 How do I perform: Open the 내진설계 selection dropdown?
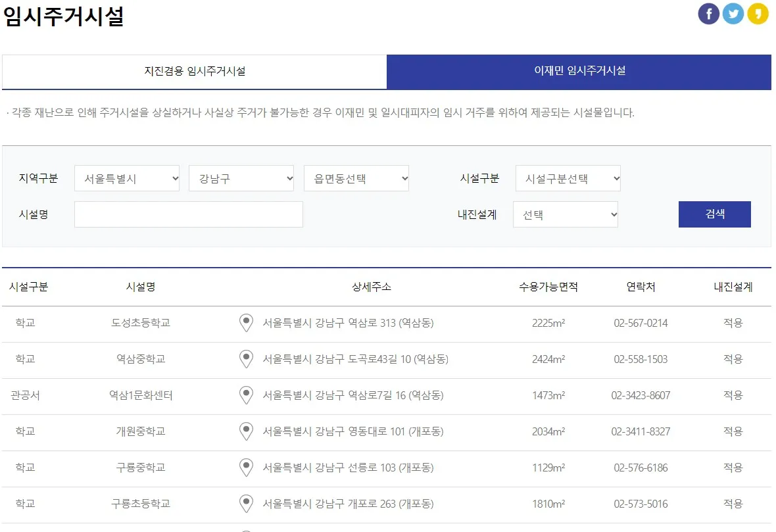coord(566,214)
